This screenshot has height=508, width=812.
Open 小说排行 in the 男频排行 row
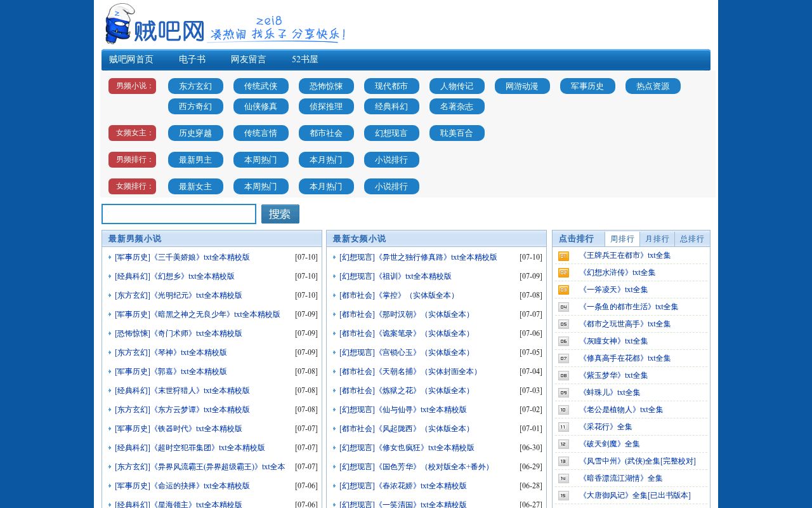pyautogui.click(x=391, y=160)
